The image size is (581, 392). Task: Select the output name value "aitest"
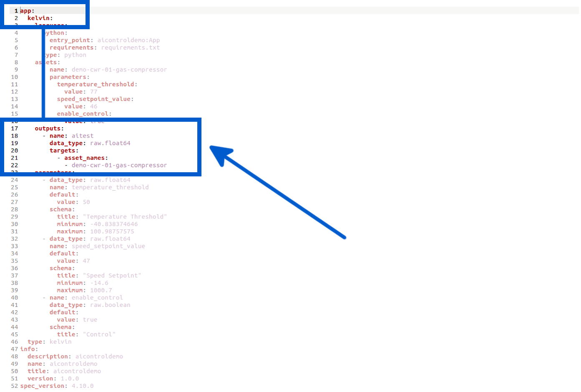point(83,136)
